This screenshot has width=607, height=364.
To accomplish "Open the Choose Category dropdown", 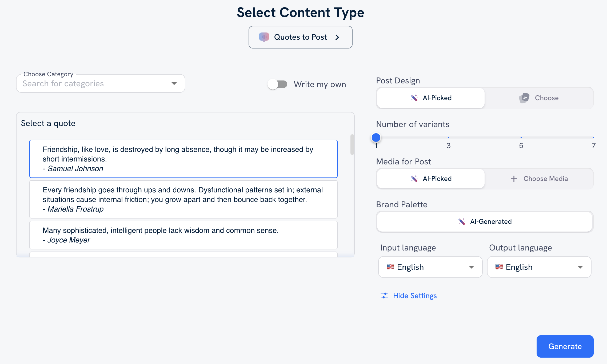I will pyautogui.click(x=174, y=83).
